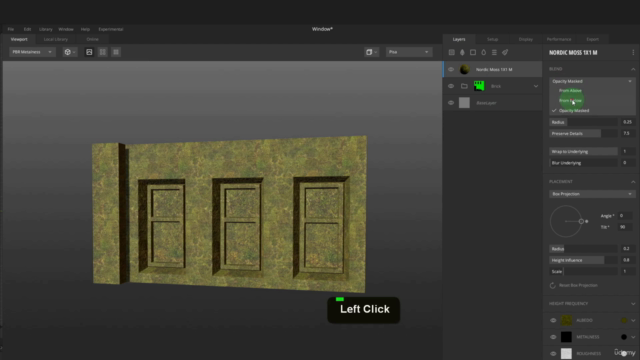Choose From Below in blend list
This screenshot has height=360, width=640.
(x=570, y=100)
